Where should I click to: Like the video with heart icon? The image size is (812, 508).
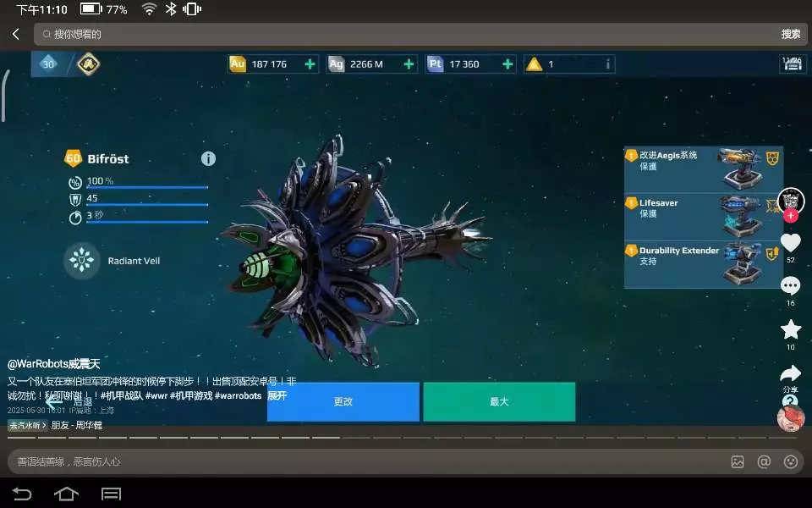click(x=791, y=243)
